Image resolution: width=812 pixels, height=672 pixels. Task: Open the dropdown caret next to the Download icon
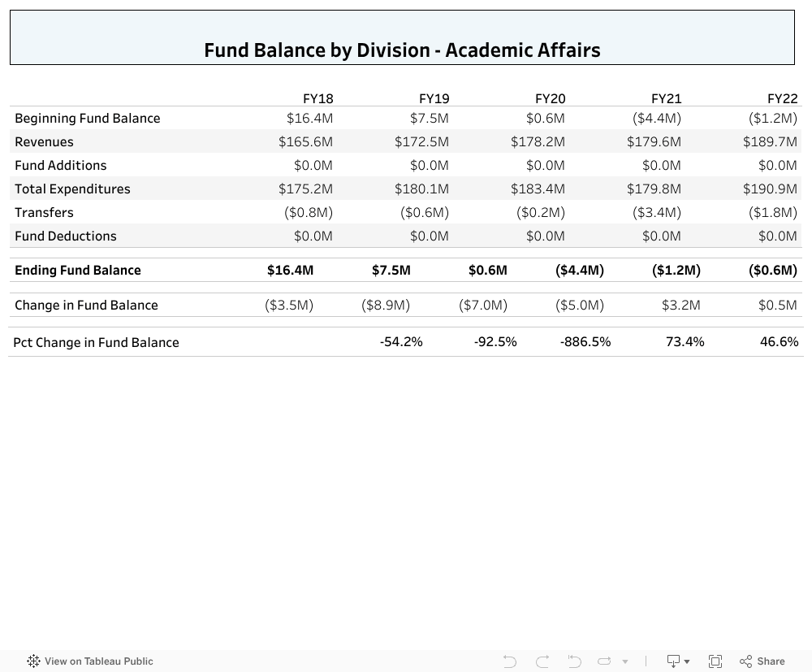[x=686, y=661]
